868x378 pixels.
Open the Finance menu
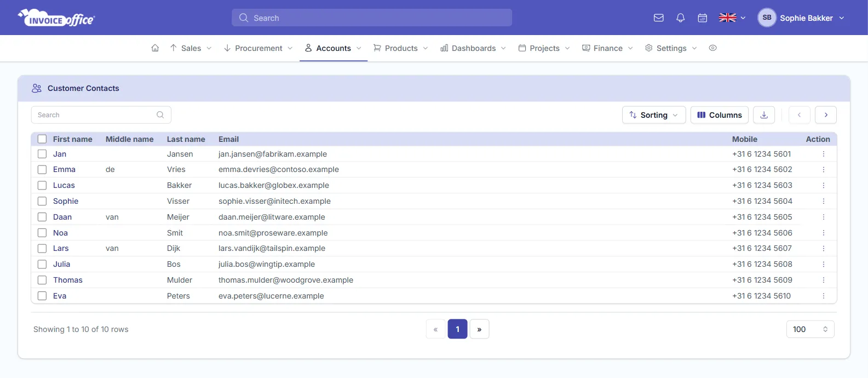click(607, 48)
